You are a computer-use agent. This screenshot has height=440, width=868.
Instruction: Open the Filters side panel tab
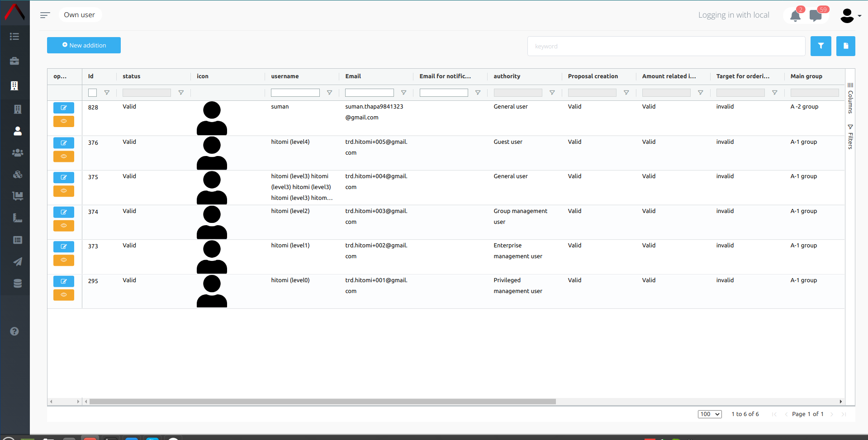[850, 137]
